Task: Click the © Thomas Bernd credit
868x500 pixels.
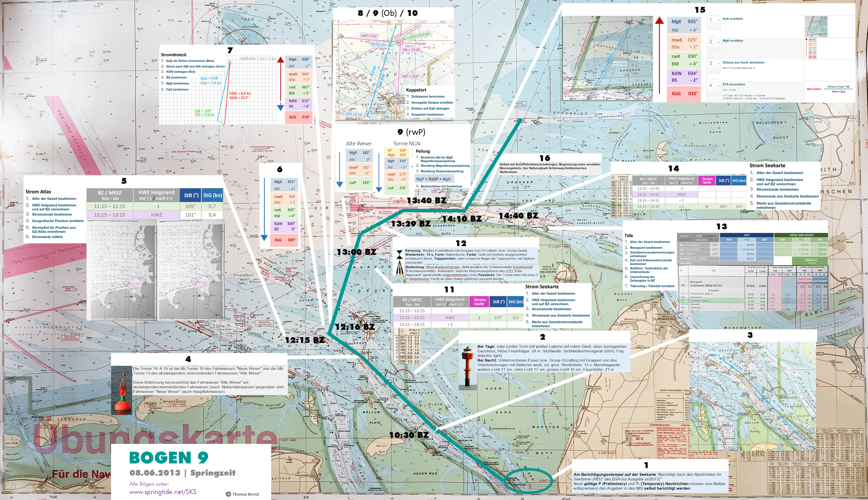Action: 242,494
